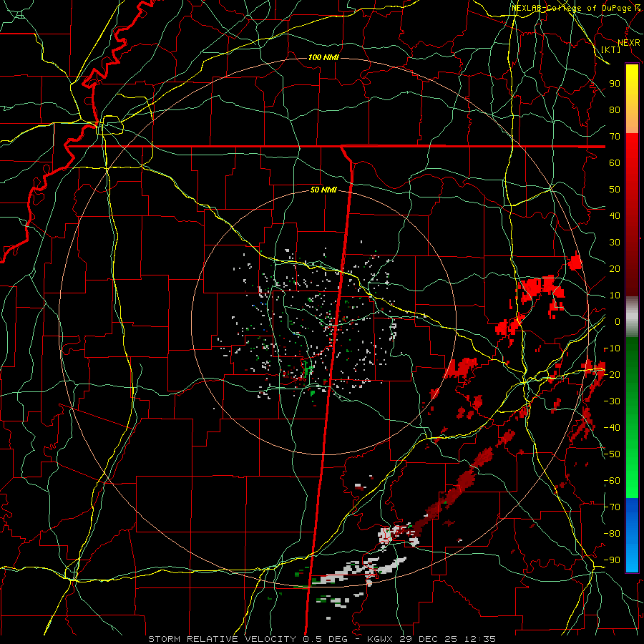The width and height of the screenshot is (644, 644).
Task: Click the positive 20 value on velocity scale
Action: [x=615, y=268]
